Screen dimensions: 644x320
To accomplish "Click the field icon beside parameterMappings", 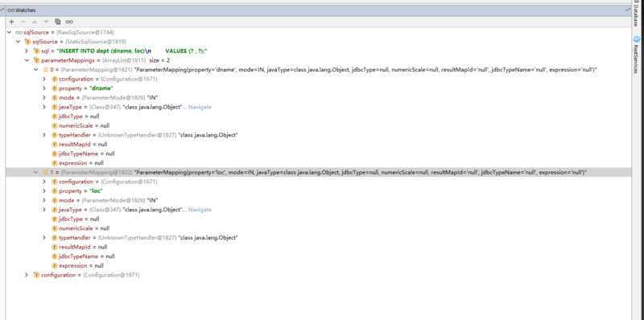I will coord(36,60).
